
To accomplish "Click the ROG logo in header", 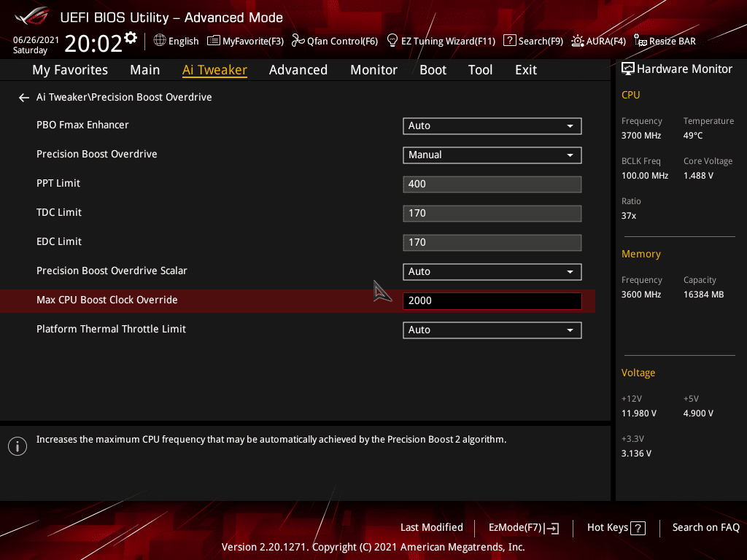I will point(32,16).
